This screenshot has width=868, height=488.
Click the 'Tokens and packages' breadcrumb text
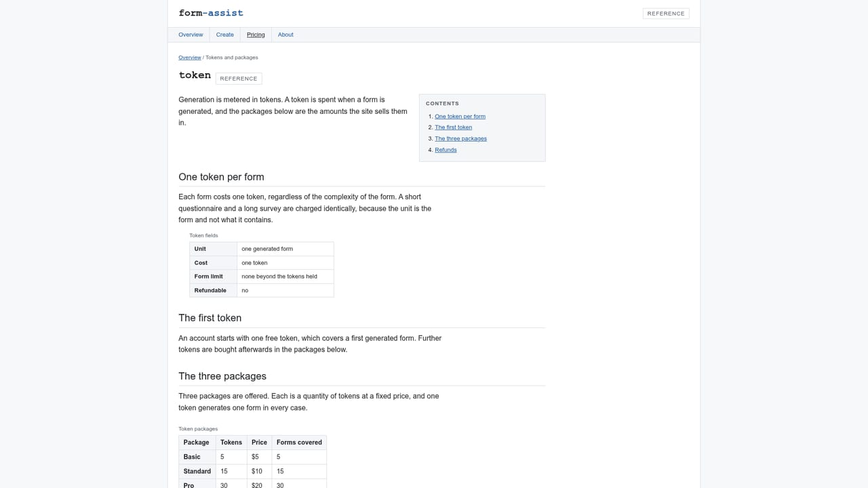232,58
